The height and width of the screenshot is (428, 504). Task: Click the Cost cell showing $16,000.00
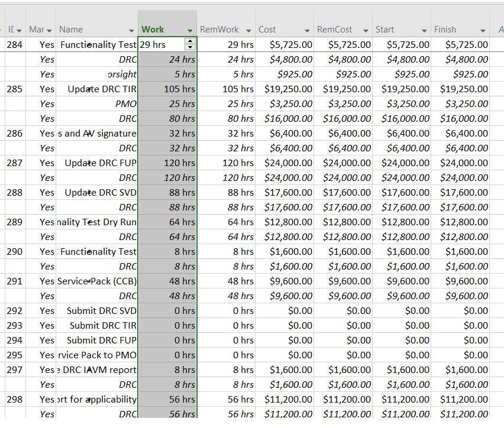pos(285,118)
